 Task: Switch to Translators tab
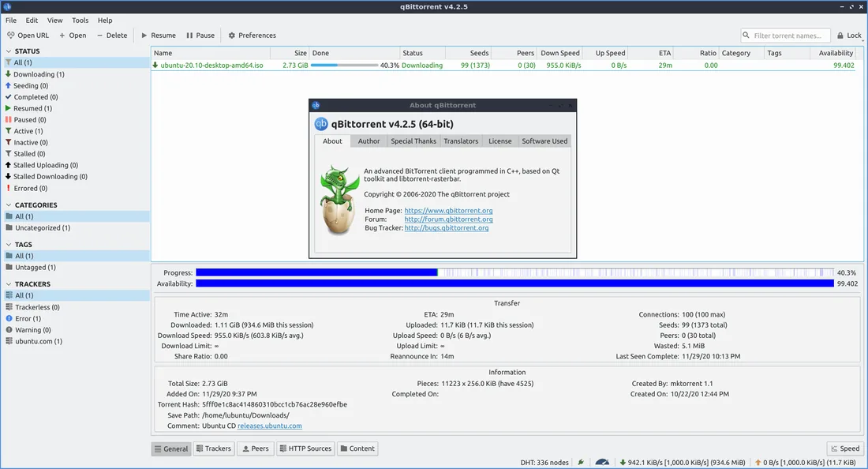point(461,141)
